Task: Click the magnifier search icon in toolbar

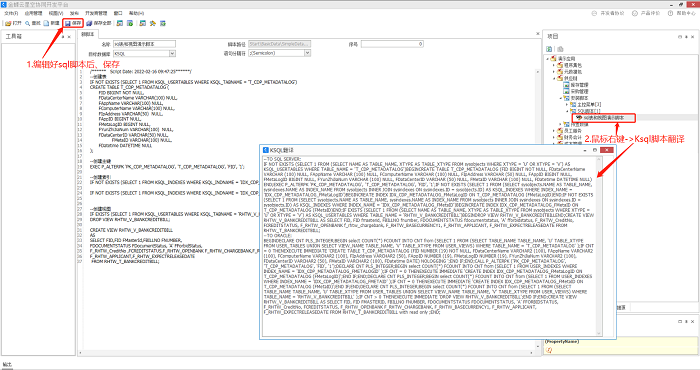Action: (27, 23)
